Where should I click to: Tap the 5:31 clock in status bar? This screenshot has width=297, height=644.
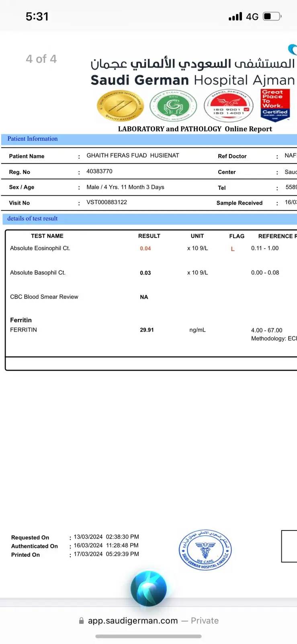(37, 17)
